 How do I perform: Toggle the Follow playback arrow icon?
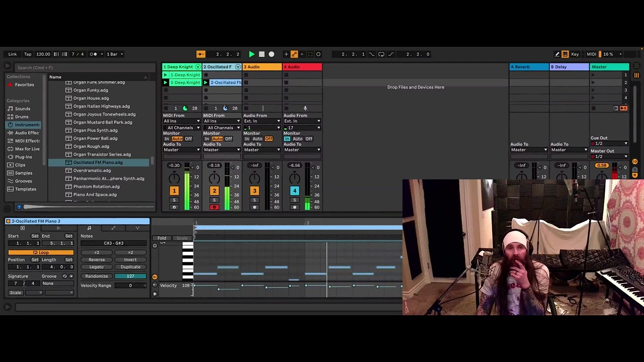tap(201, 54)
